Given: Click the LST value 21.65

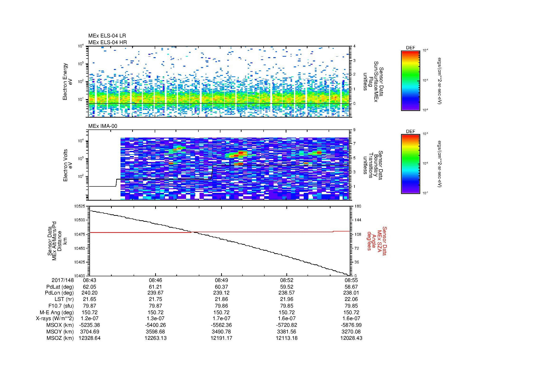Looking at the screenshot, I should (x=89, y=299).
